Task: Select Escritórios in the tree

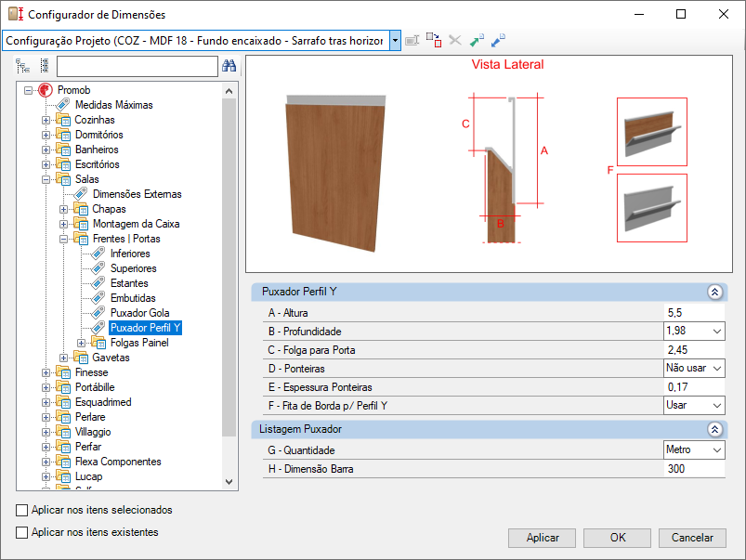Action: pos(97,164)
